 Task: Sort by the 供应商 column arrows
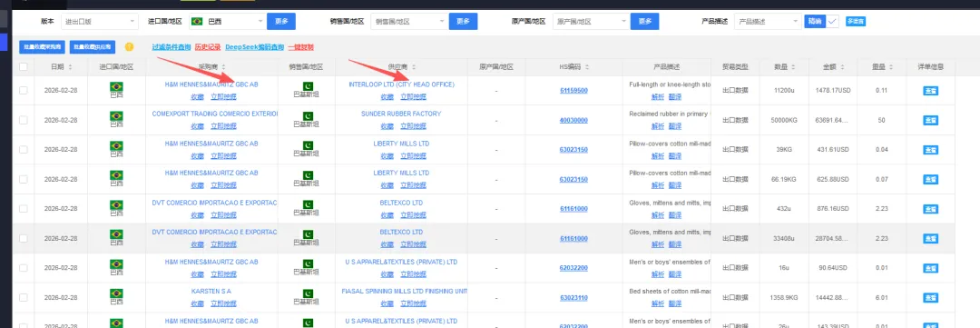pos(414,67)
